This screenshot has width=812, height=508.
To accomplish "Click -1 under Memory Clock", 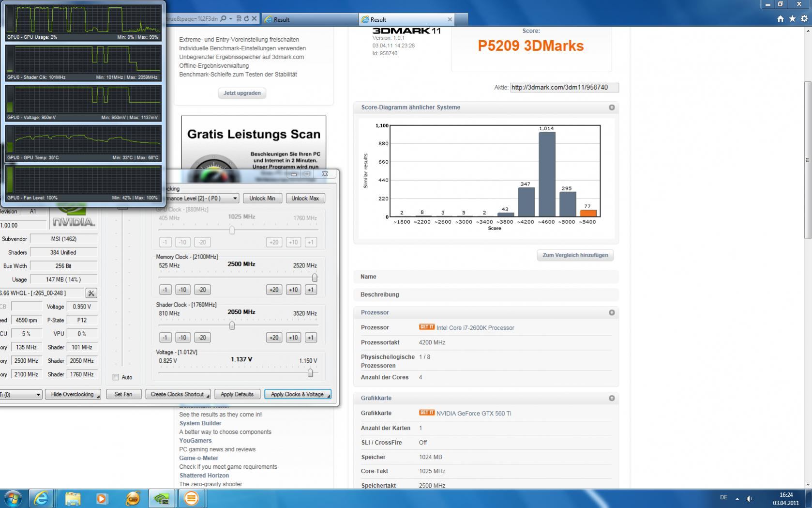I will 165,290.
